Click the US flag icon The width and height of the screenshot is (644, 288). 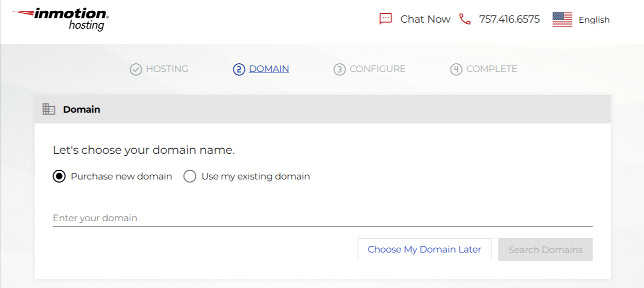(562, 20)
